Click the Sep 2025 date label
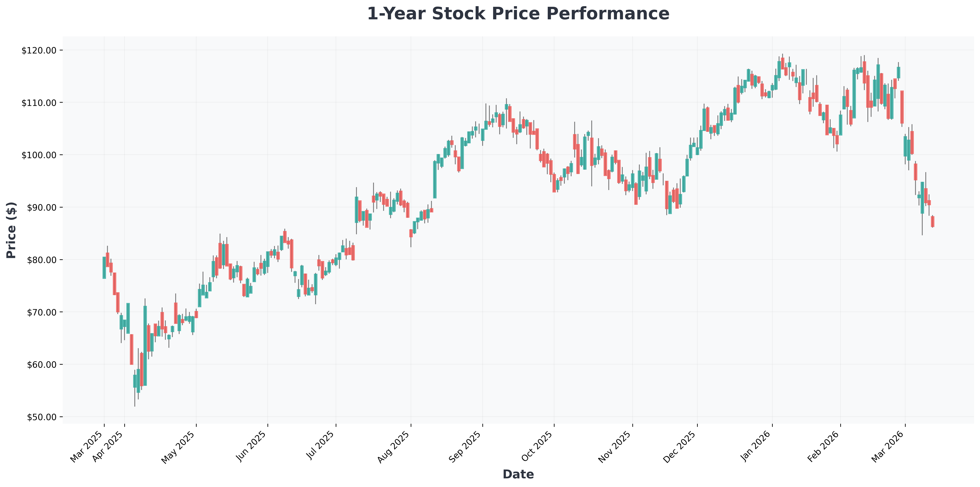 pyautogui.click(x=466, y=447)
